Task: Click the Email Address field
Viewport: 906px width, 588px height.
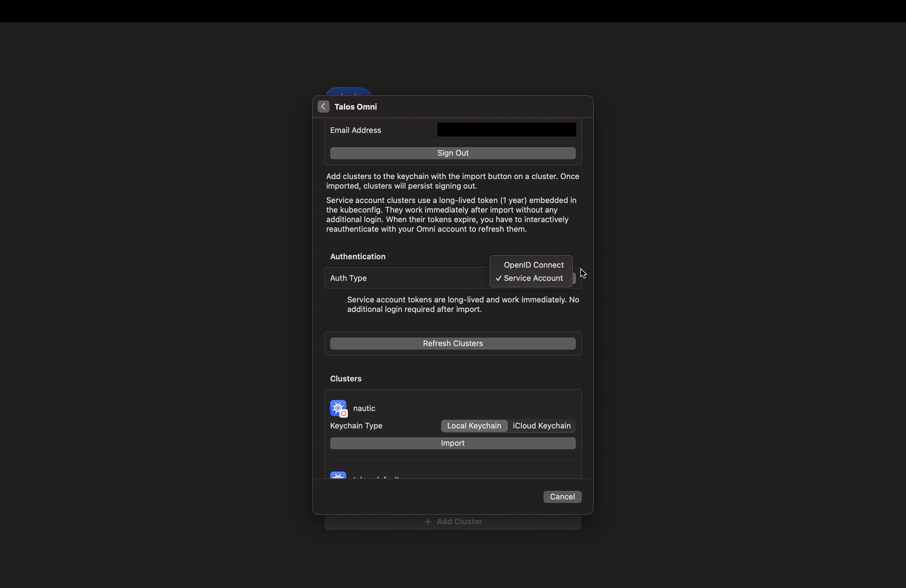Action: pos(506,130)
